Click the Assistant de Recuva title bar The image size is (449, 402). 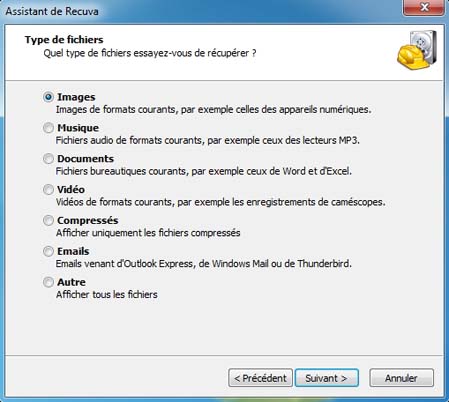pos(200,11)
